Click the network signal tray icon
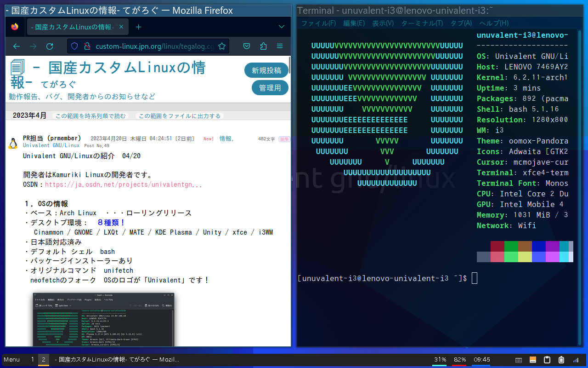The height and width of the screenshot is (368, 588). coord(576,360)
